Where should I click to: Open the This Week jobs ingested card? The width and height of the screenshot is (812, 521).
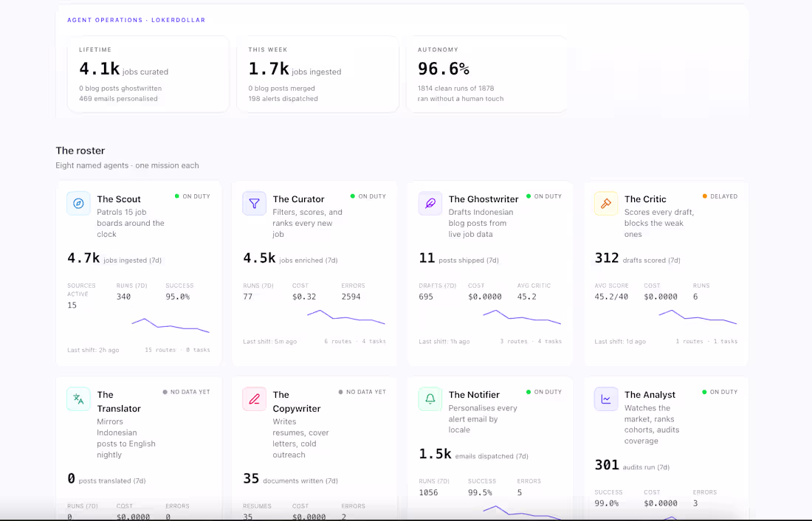click(x=317, y=74)
